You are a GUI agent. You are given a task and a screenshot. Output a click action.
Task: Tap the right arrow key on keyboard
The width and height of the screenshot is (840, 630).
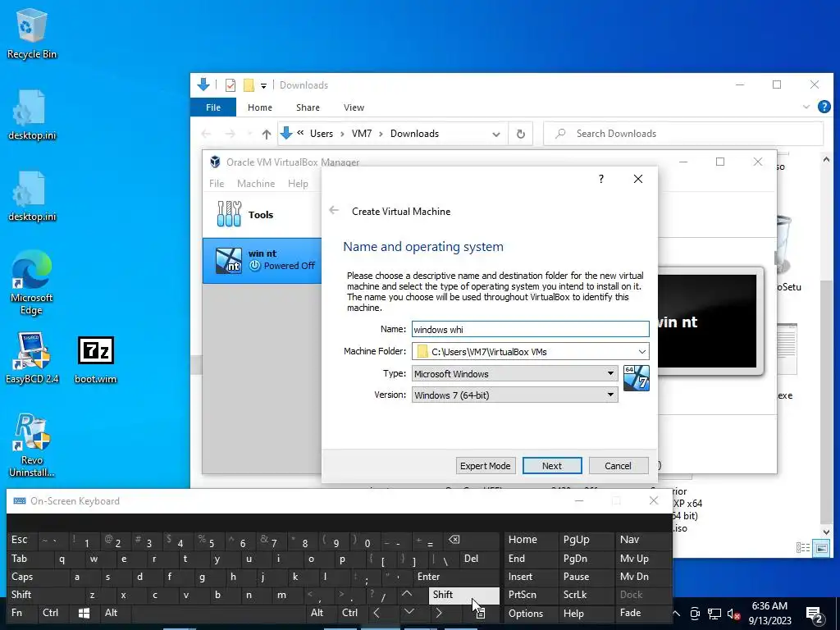[439, 612]
